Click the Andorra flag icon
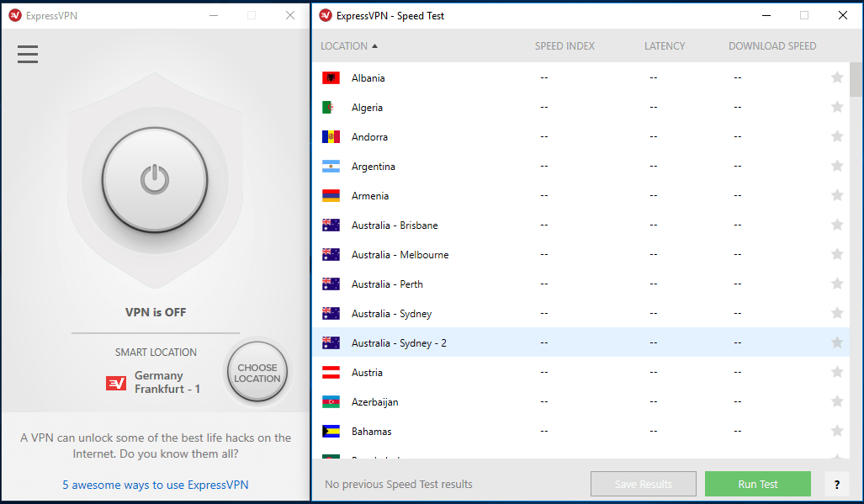This screenshot has width=864, height=504. (331, 136)
